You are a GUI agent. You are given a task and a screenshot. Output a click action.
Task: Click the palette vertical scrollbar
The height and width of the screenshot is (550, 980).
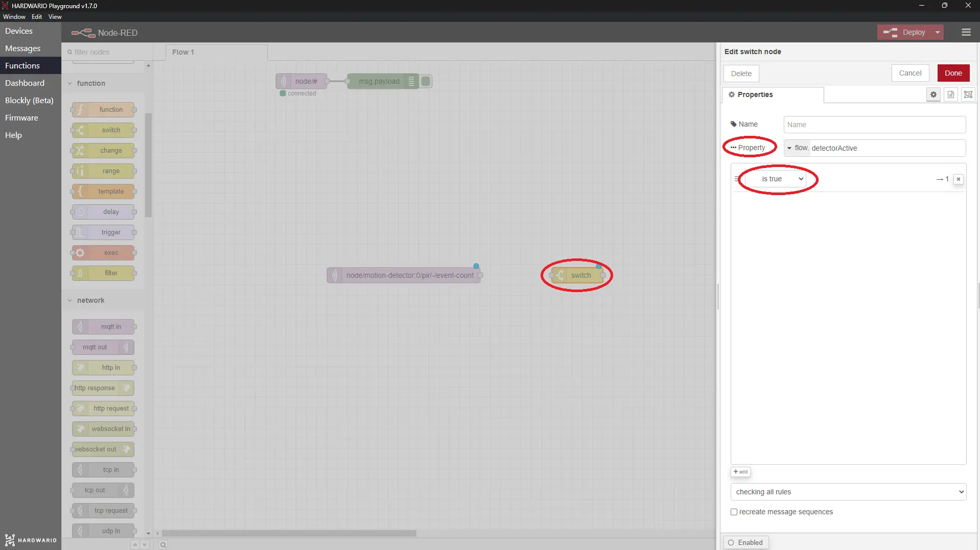coord(148,165)
